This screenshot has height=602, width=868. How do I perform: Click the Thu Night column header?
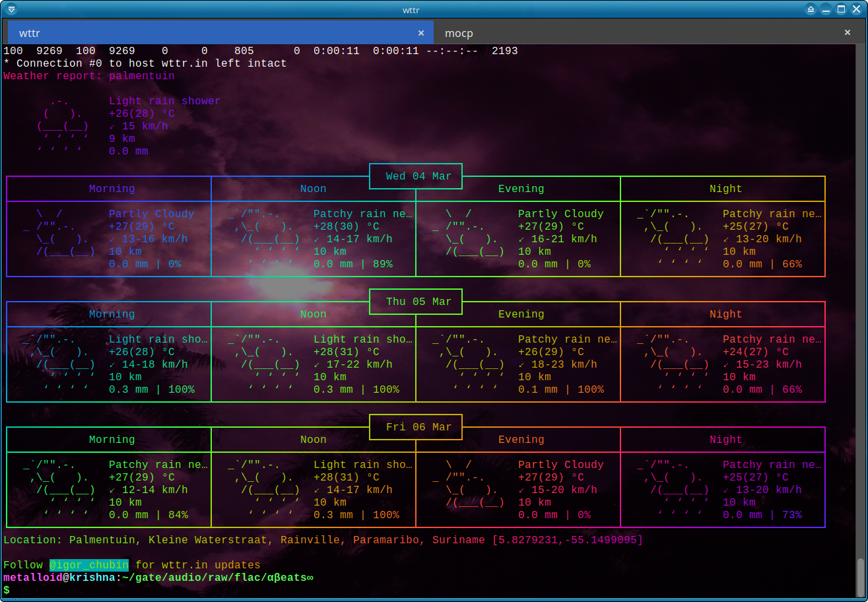pos(725,314)
